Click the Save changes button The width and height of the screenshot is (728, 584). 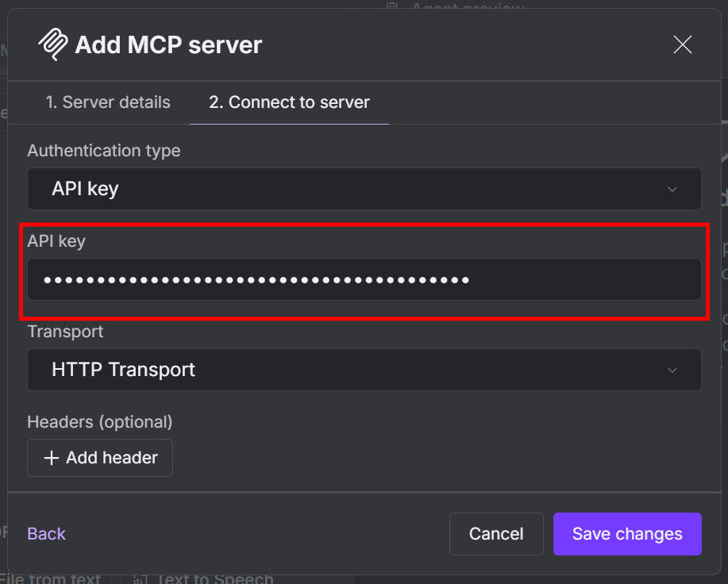click(627, 534)
